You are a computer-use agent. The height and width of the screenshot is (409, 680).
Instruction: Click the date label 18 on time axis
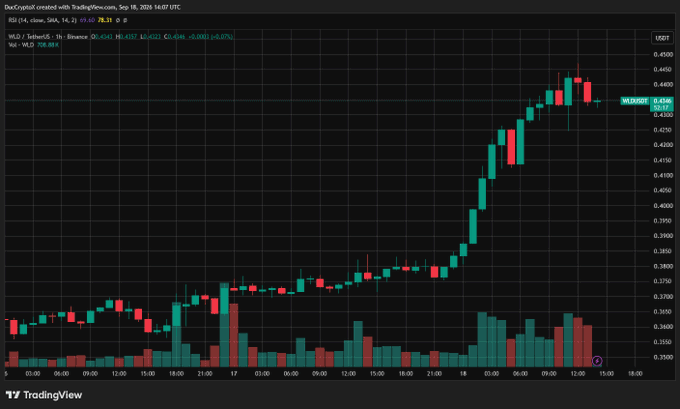coord(463,373)
